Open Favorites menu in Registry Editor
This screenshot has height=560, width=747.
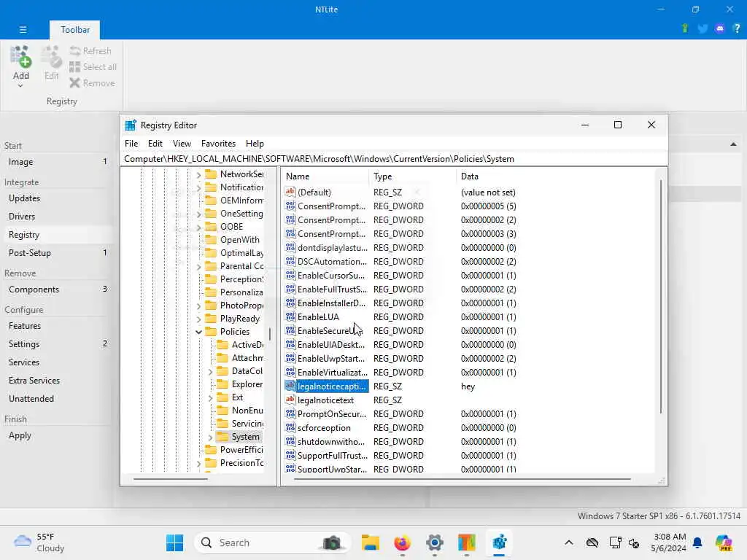tap(218, 144)
